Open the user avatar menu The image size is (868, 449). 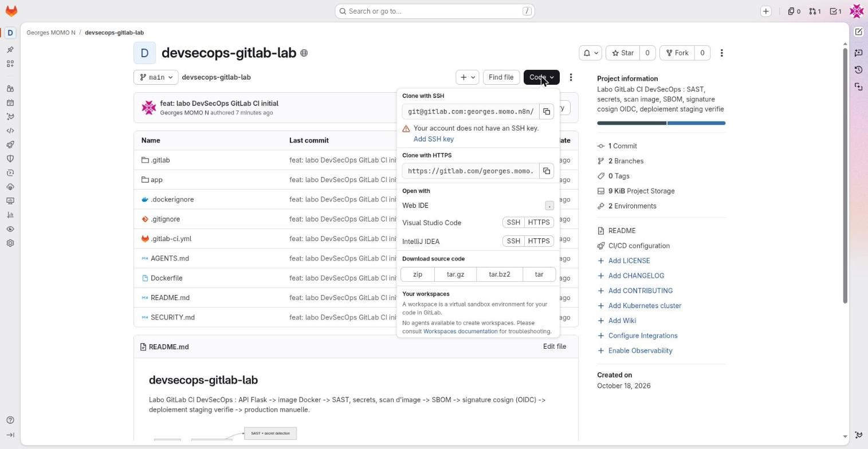pos(857,11)
